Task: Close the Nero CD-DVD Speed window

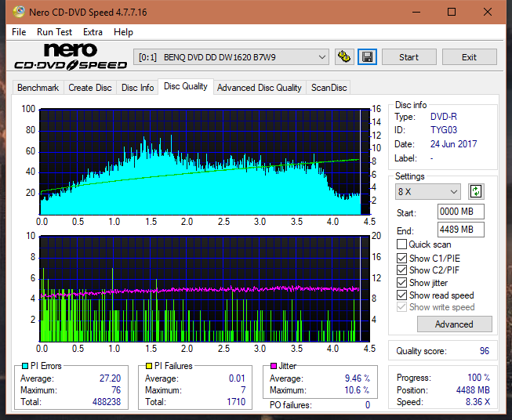Action: [488, 12]
